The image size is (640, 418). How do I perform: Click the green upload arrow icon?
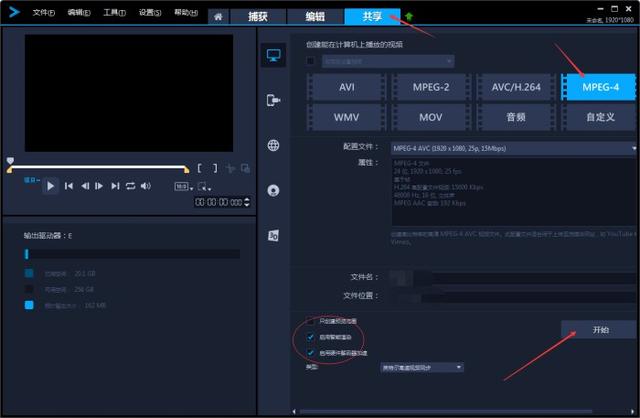click(x=409, y=16)
